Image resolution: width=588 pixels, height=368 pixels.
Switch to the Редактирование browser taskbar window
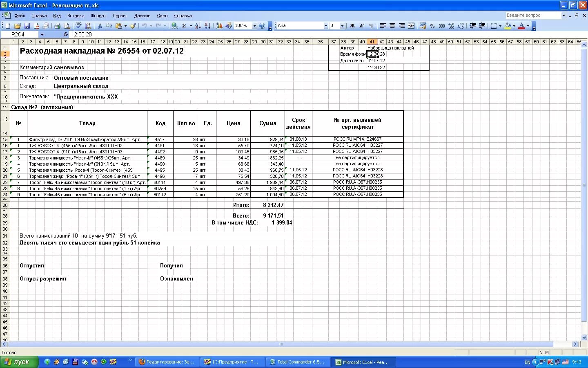[168, 362]
